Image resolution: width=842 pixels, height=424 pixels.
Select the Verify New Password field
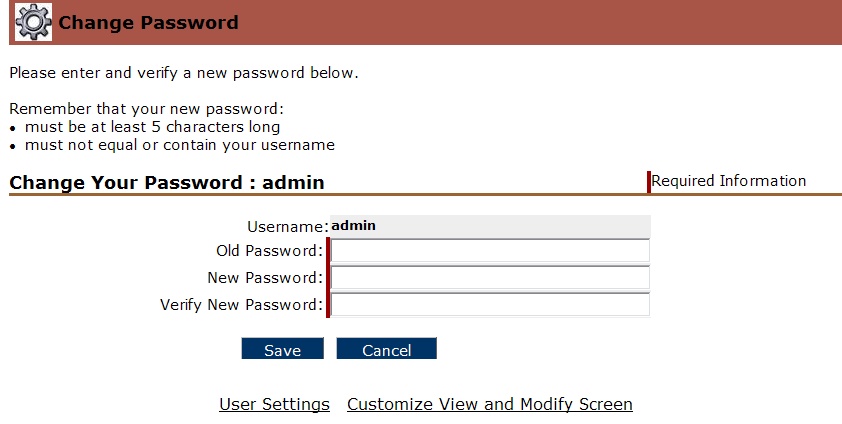(x=490, y=304)
